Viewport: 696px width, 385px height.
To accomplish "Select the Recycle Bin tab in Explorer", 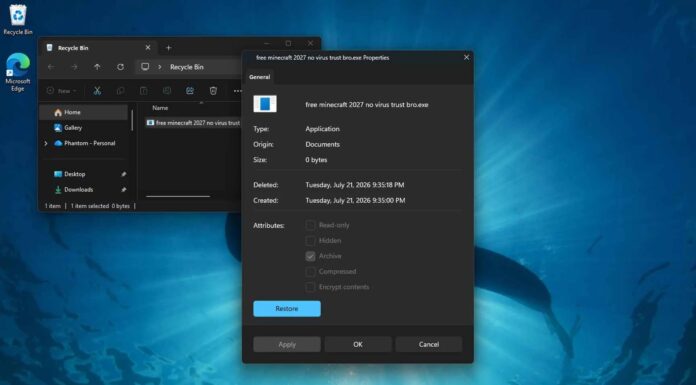I will (99, 48).
